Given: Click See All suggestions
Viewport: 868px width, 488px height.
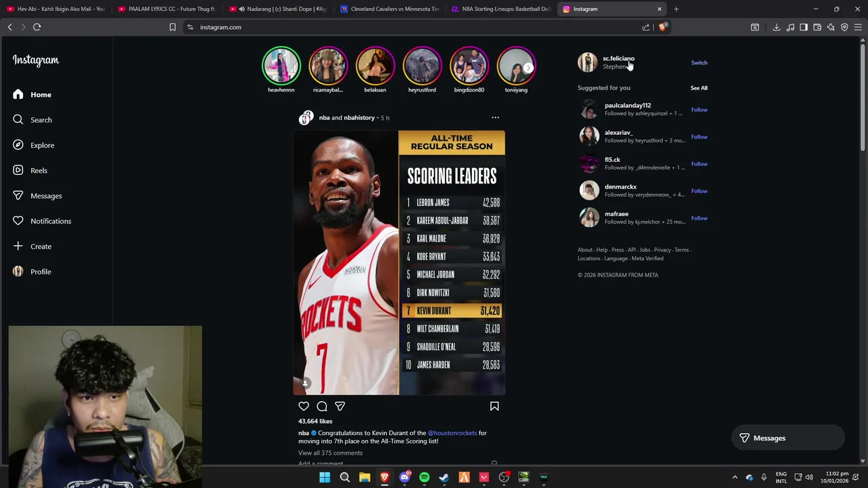Looking at the screenshot, I should (x=698, y=88).
